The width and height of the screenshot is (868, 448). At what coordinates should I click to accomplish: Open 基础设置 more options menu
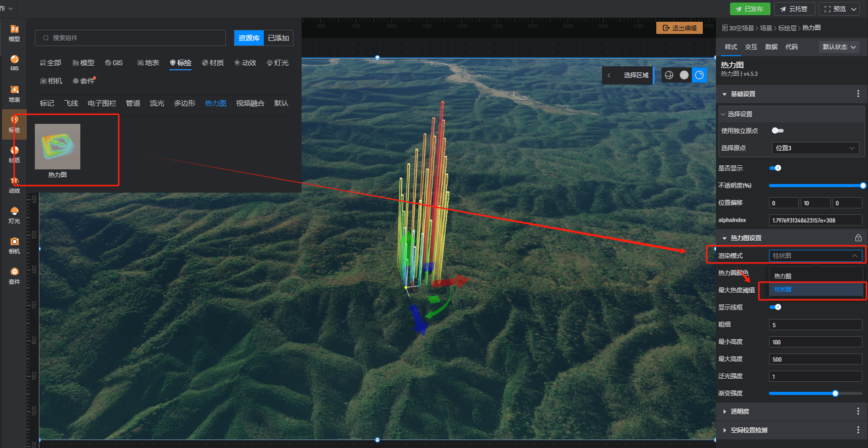coord(858,94)
